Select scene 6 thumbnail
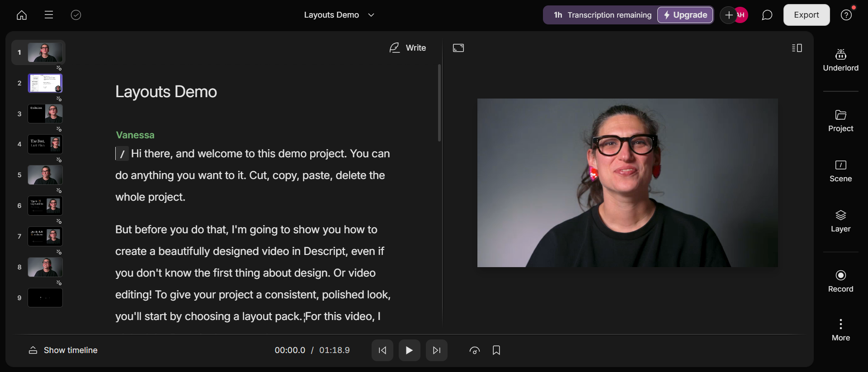 coord(45,206)
